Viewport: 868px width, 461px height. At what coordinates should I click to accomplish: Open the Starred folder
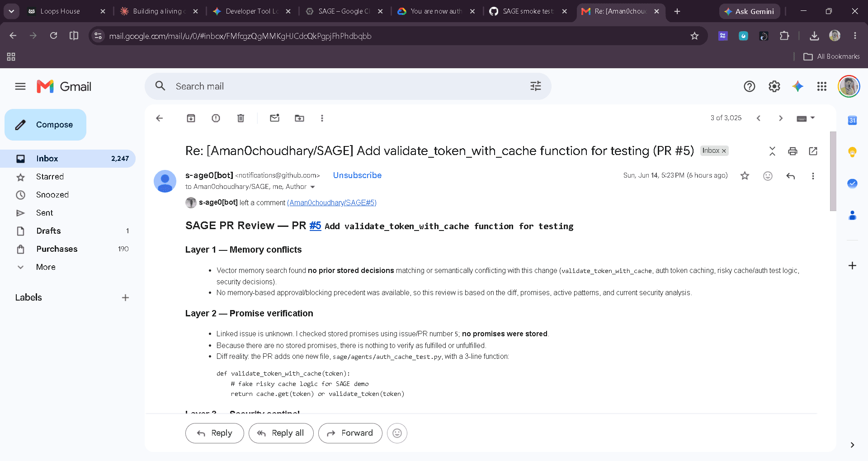click(x=68, y=177)
